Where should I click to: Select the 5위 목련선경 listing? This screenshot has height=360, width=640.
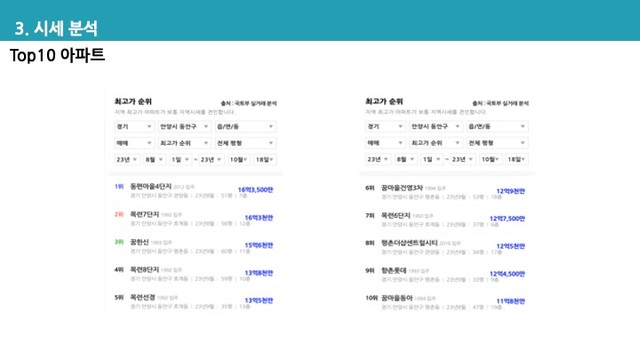[194, 302]
